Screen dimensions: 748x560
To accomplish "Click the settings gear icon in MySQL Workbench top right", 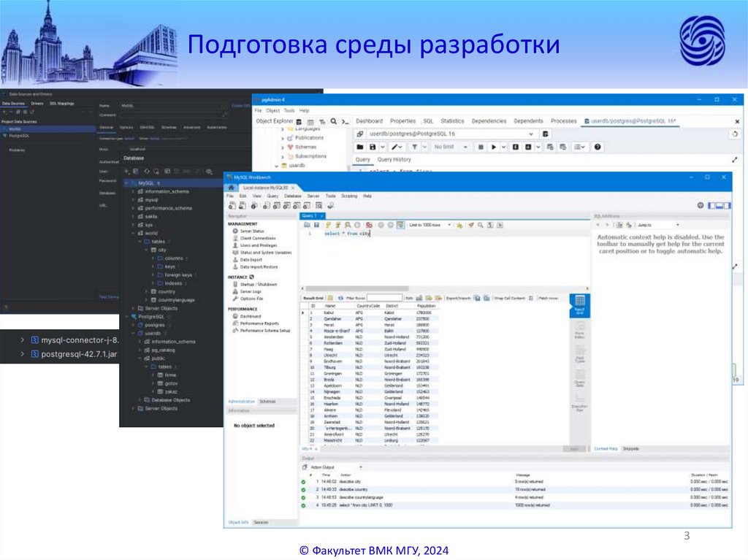I will 701,206.
